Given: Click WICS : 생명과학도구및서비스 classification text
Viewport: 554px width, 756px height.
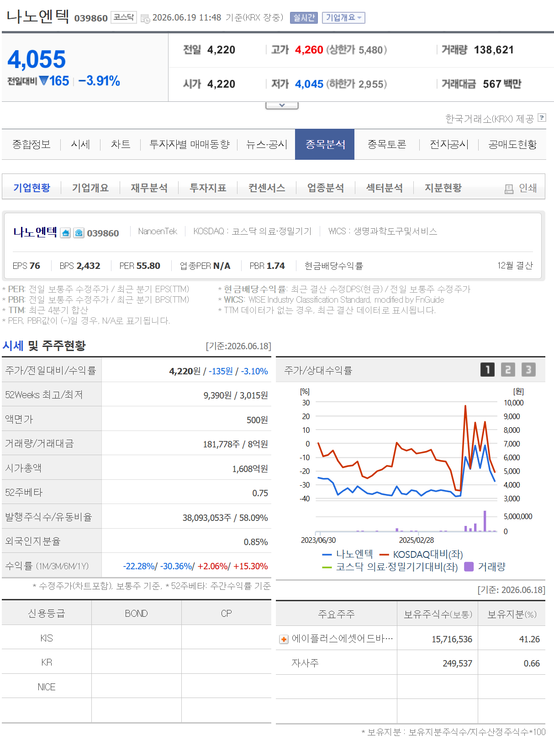Looking at the screenshot, I should (383, 231).
